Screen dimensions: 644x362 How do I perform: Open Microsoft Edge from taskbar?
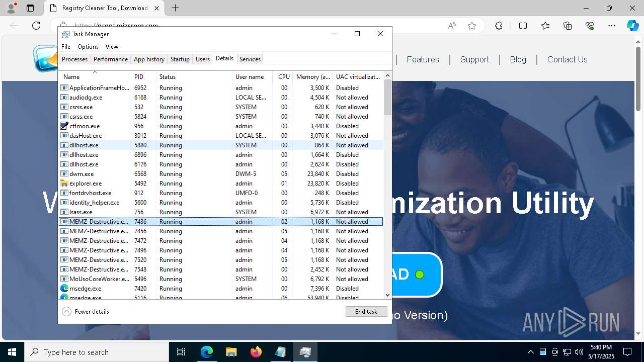(207, 352)
